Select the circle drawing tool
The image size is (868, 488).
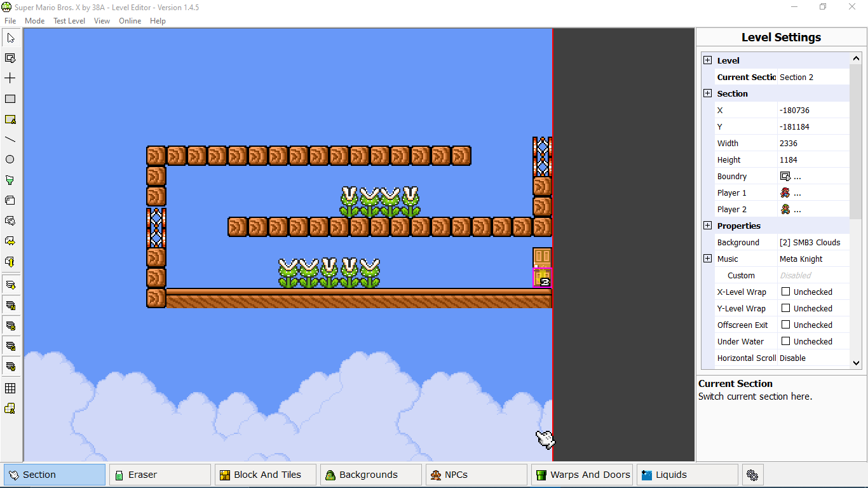(x=10, y=159)
